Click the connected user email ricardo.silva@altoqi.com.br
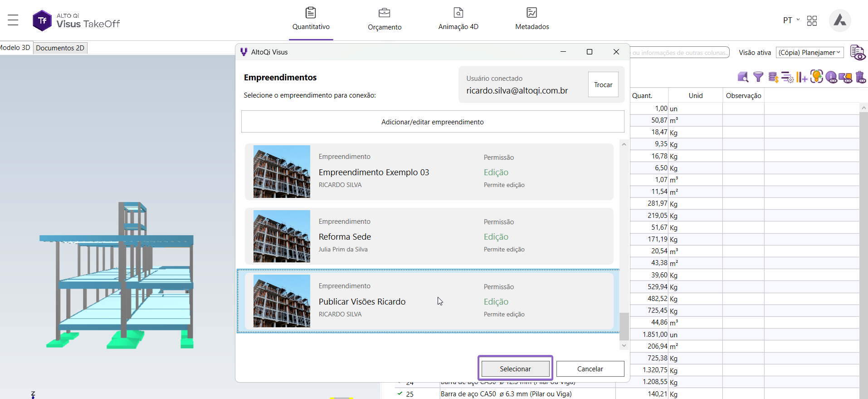This screenshot has width=868, height=399. pyautogui.click(x=517, y=90)
